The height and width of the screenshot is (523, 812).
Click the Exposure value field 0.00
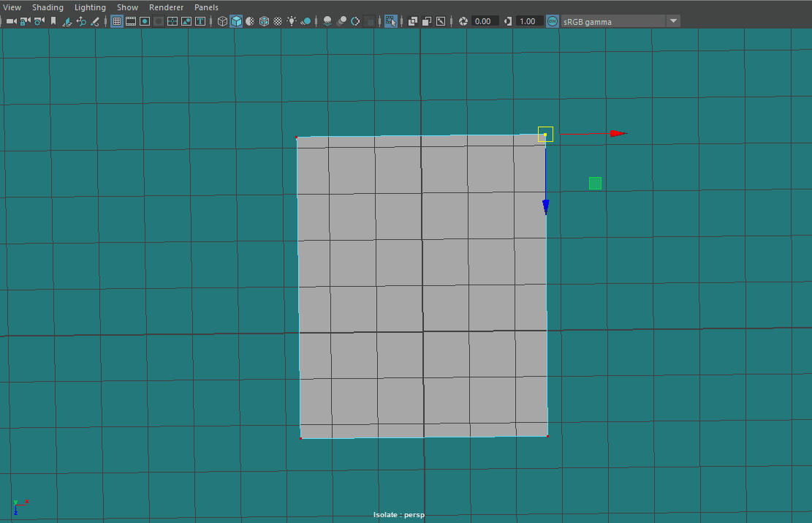(485, 21)
